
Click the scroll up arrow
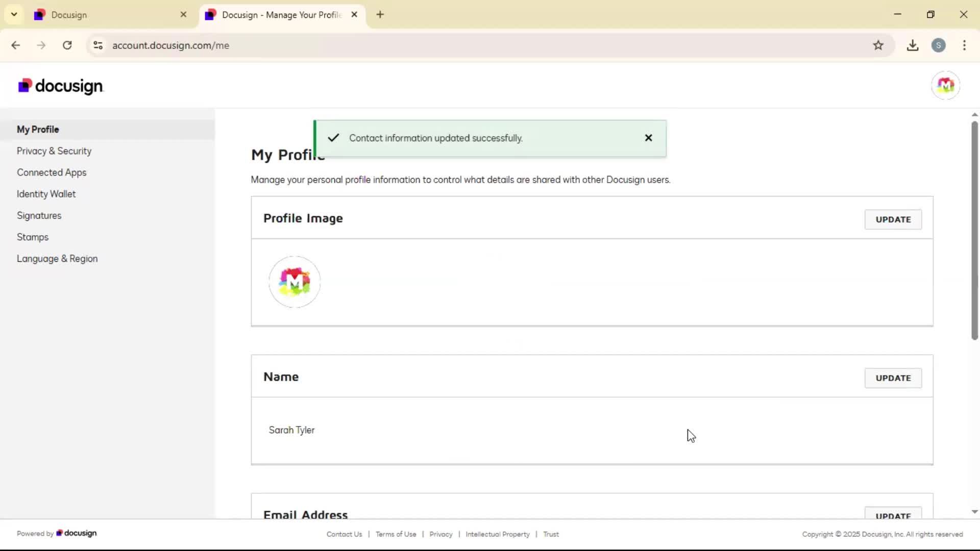(x=974, y=115)
